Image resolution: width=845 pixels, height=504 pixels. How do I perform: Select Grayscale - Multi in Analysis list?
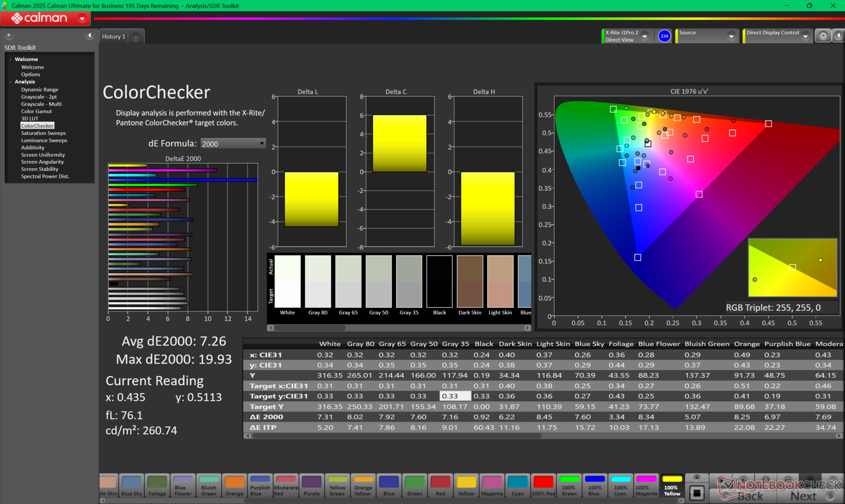(x=41, y=104)
